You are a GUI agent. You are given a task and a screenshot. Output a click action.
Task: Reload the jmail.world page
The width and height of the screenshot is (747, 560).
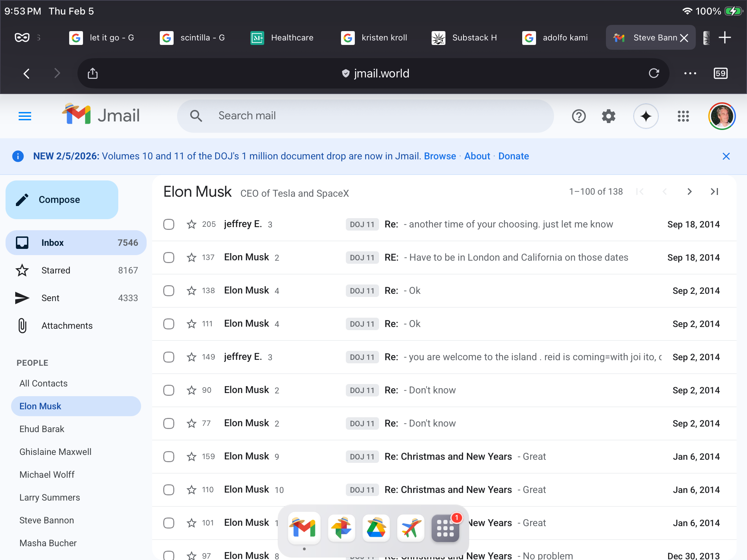click(654, 73)
